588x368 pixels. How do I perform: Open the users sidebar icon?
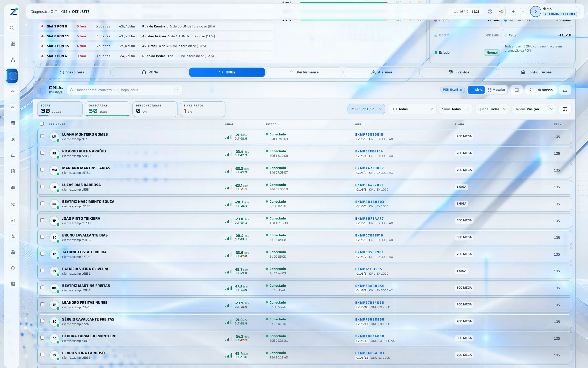pos(13,204)
